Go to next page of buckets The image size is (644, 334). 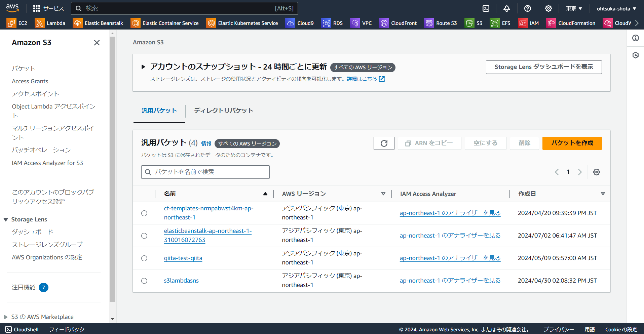coord(580,172)
